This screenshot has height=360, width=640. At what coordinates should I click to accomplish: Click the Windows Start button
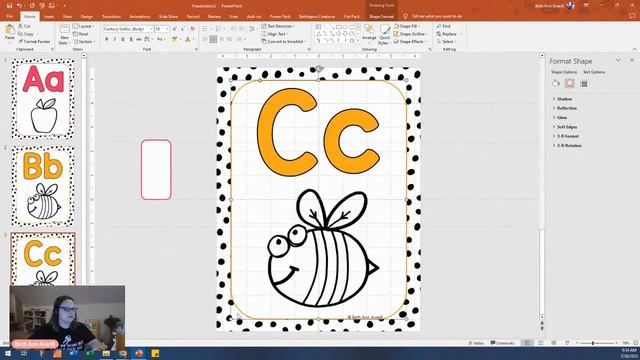pos(8,353)
